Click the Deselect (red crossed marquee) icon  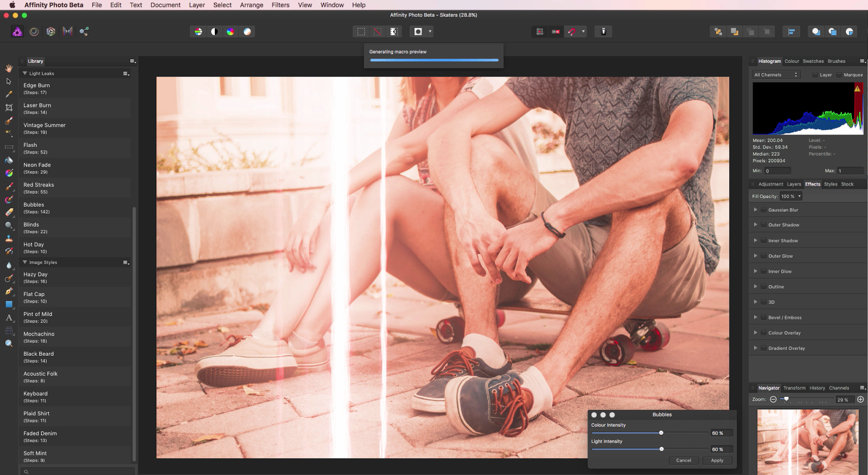pyautogui.click(x=378, y=31)
